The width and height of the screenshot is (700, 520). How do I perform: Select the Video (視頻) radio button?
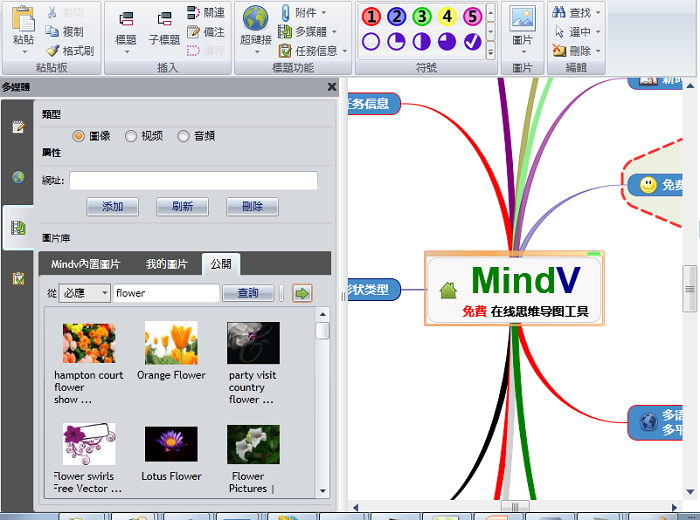click(x=131, y=136)
